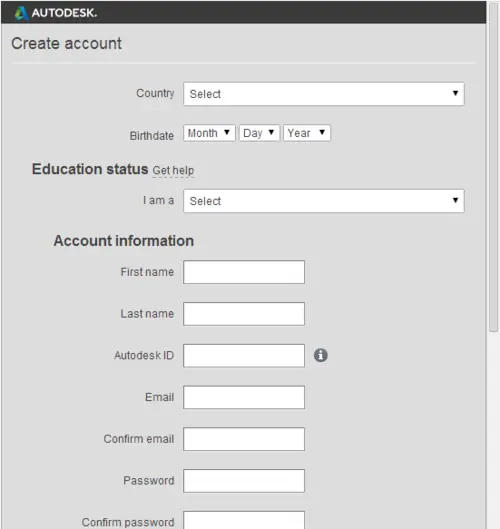Click the 'Confirm email' label
Image resolution: width=500 pixels, height=529 pixels.
click(x=139, y=439)
